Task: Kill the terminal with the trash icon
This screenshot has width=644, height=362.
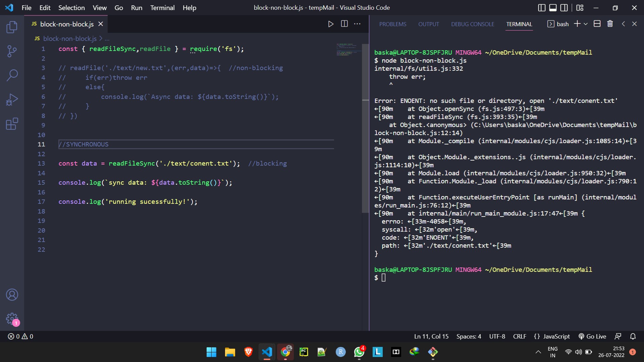Action: [610, 23]
